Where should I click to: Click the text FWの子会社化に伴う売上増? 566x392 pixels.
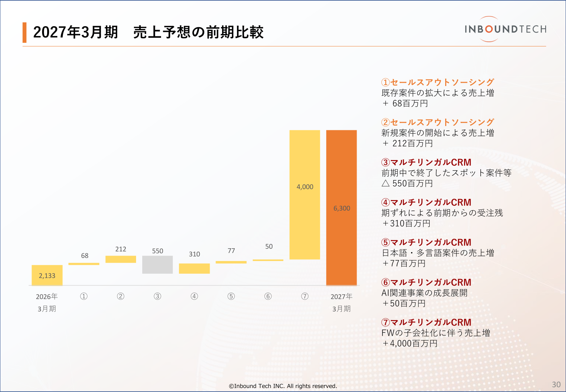436,332
